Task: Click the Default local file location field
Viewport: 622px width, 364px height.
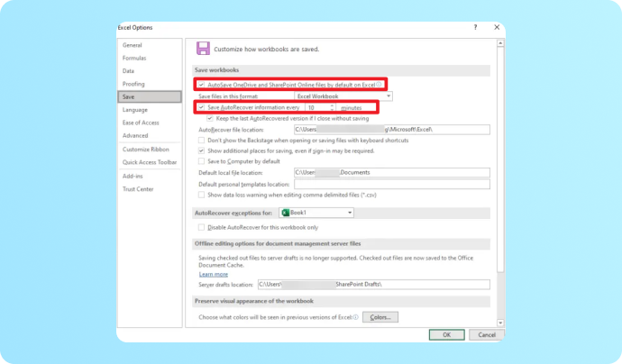Action: pyautogui.click(x=392, y=172)
